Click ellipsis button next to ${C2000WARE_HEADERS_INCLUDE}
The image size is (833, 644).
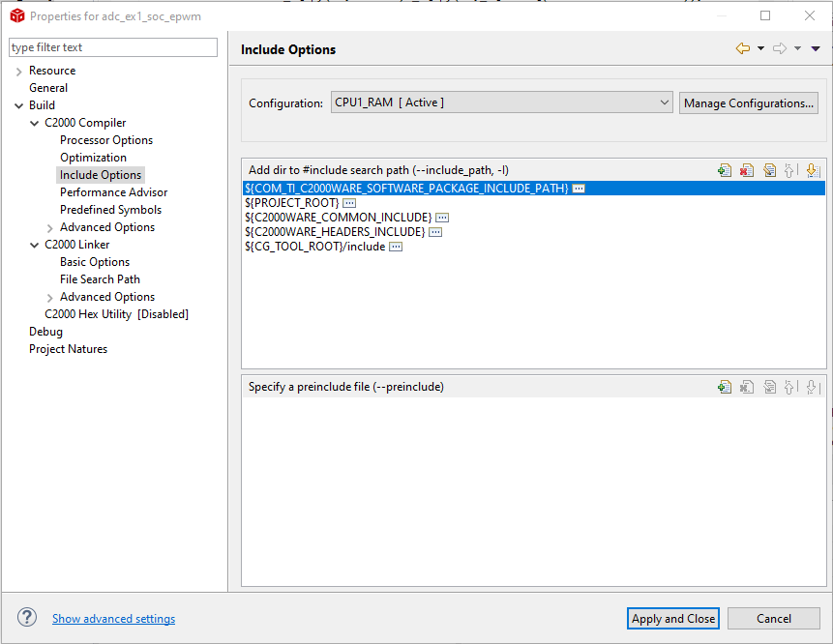(435, 232)
